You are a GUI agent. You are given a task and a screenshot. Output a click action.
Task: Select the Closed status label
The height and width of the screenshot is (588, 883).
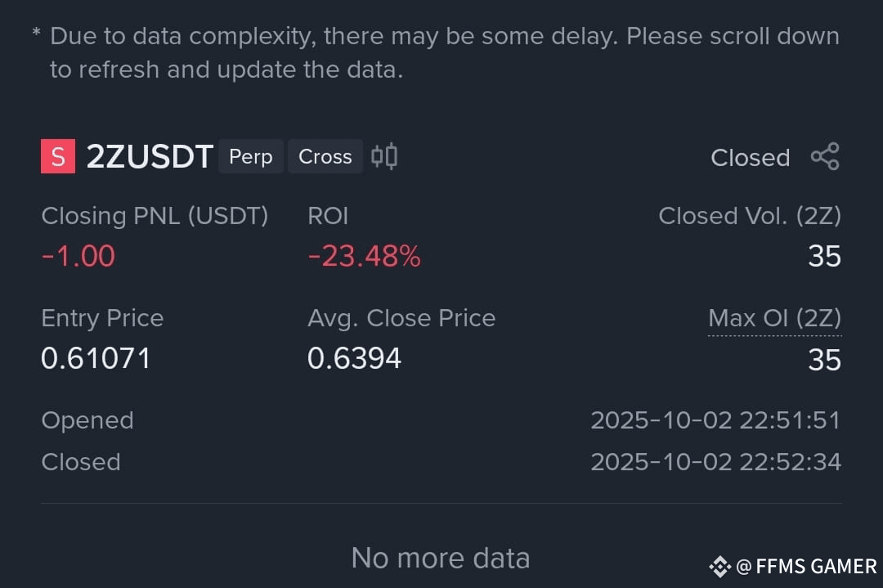point(750,158)
